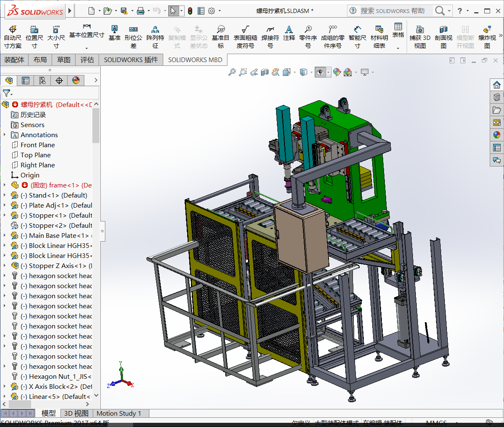
Task: Switch to the SOLIDWORKS 插件 tab
Action: click(131, 60)
